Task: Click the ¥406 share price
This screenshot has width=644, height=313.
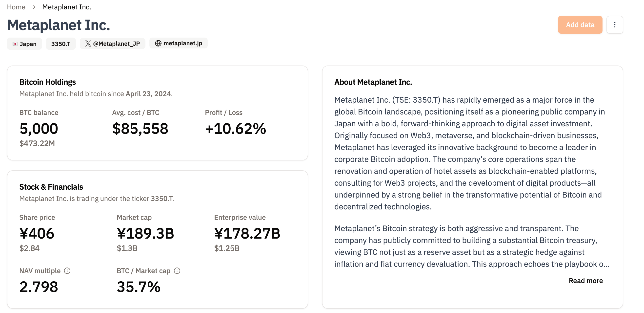Action: point(37,233)
